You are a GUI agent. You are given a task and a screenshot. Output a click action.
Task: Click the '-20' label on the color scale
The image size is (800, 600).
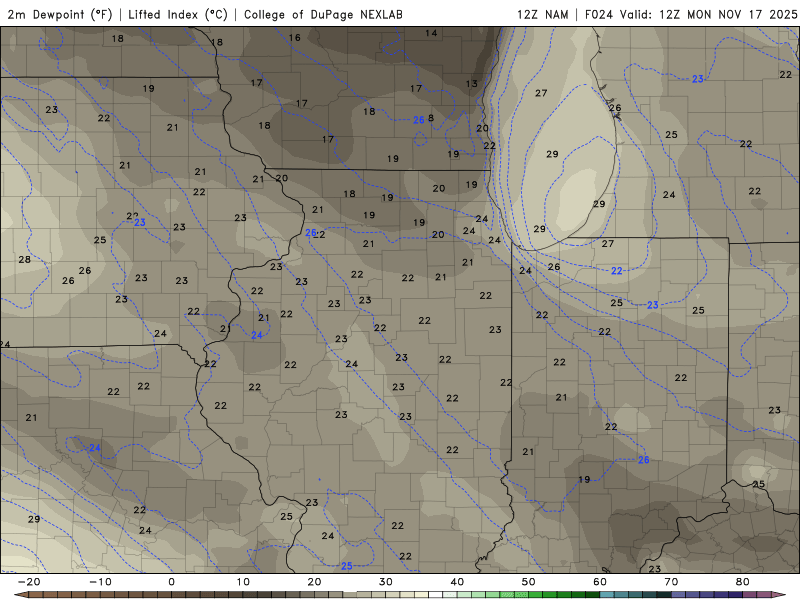(x=29, y=582)
